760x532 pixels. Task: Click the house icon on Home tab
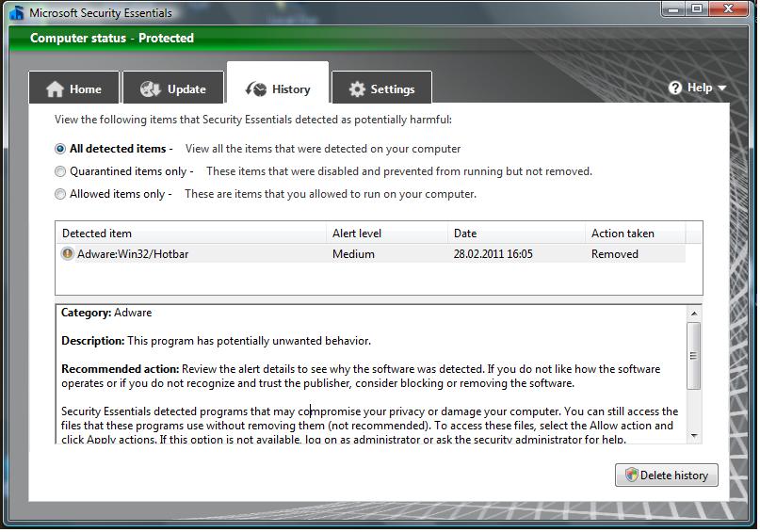pos(55,89)
